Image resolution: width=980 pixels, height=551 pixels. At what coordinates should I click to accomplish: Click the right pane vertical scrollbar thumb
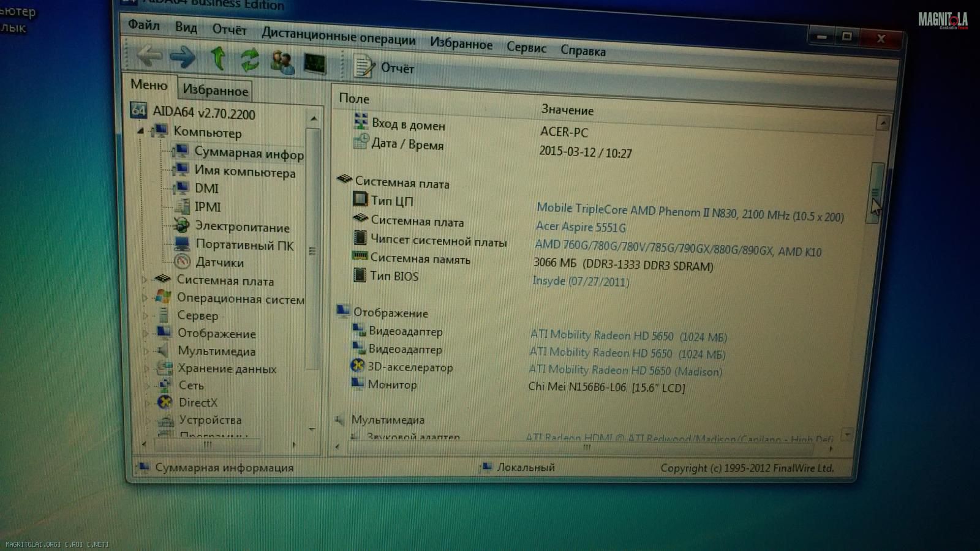pos(876,193)
